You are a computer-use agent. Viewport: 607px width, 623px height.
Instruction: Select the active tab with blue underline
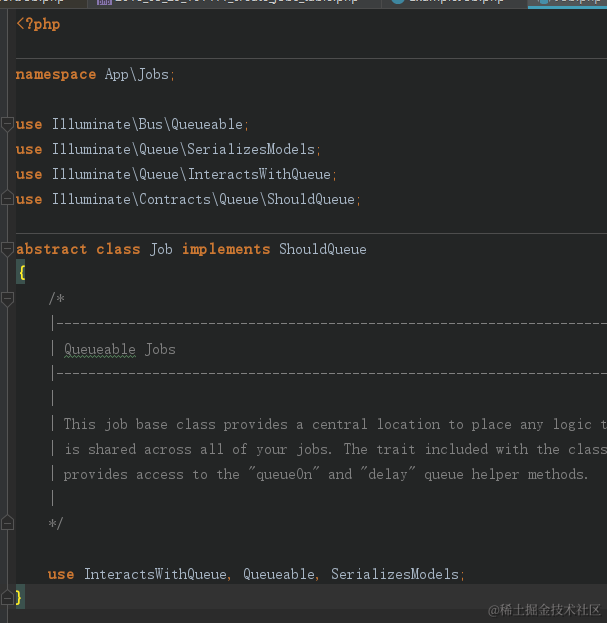pyautogui.click(x=567, y=3)
